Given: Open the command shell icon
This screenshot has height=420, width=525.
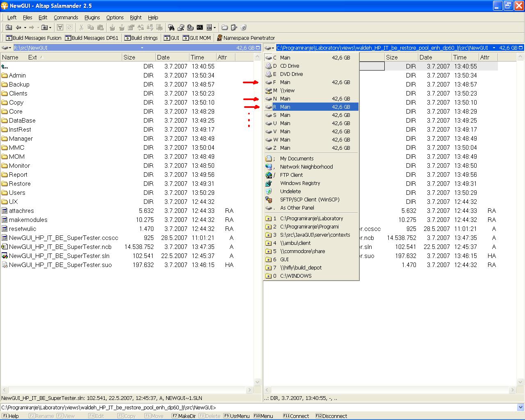Looking at the screenshot, I should 200,27.
